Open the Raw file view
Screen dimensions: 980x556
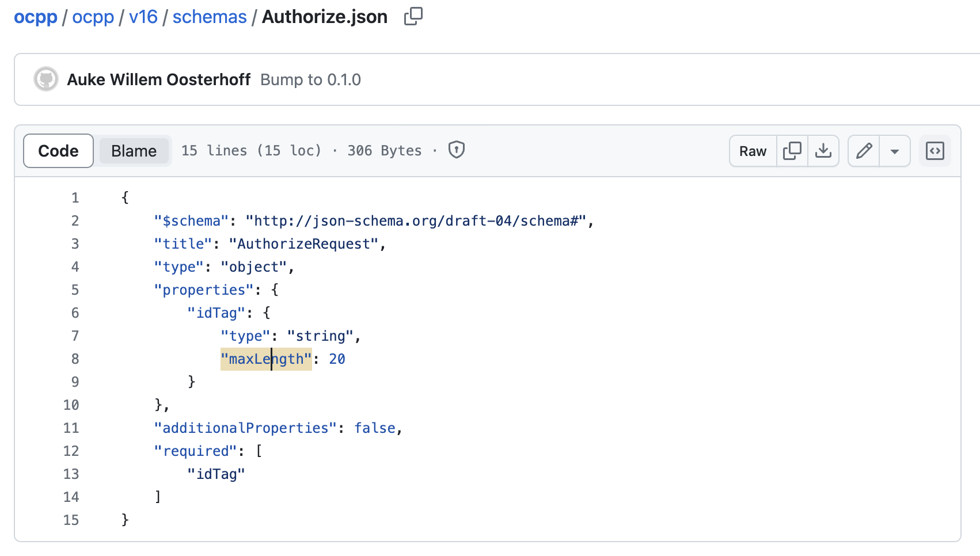point(753,151)
